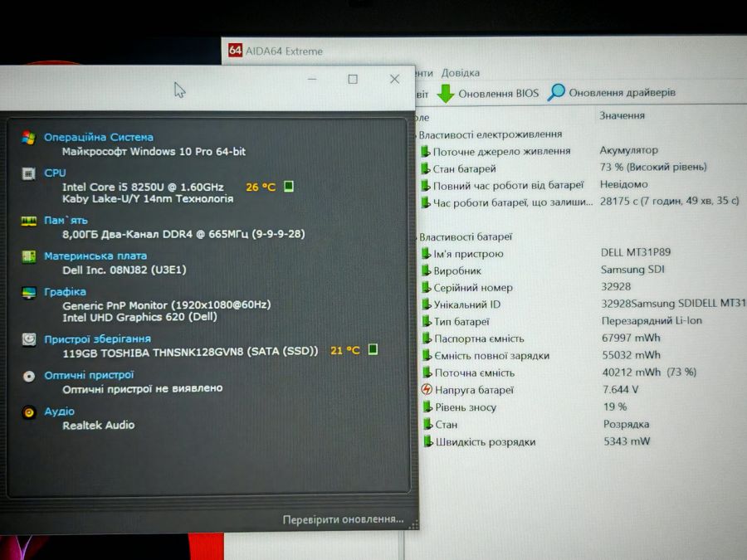This screenshot has height=560, width=747.
Task: Select the Унікальний ID row icon
Action: (427, 304)
